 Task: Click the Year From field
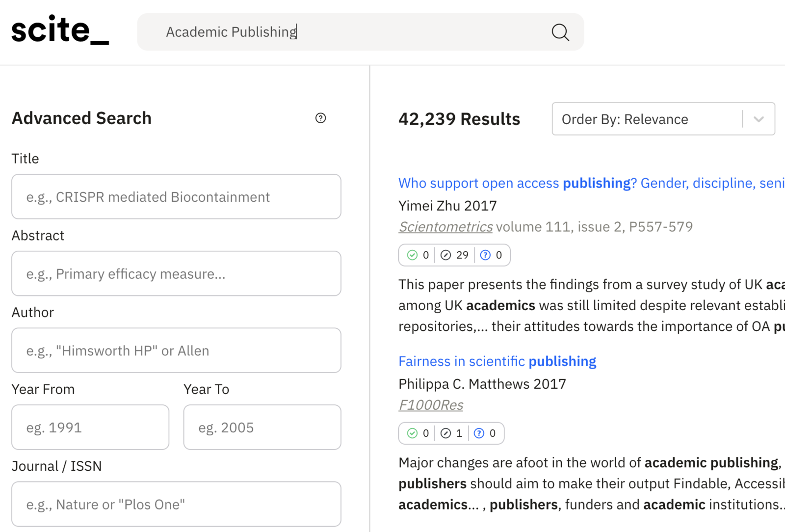point(90,427)
